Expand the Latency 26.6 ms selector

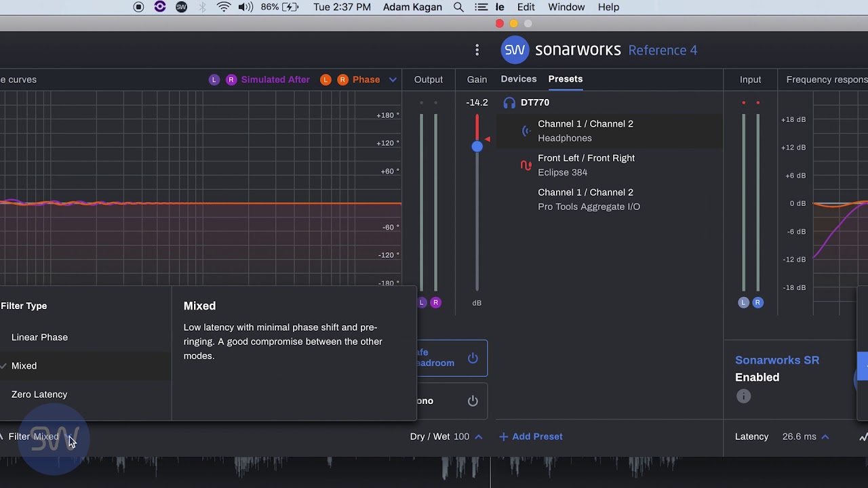click(825, 436)
